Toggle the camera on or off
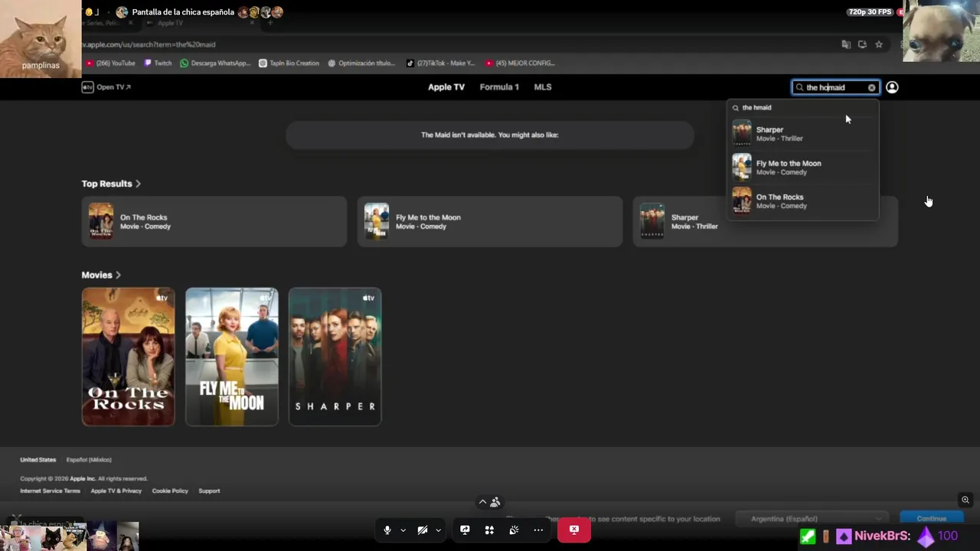980x551 pixels. [423, 530]
